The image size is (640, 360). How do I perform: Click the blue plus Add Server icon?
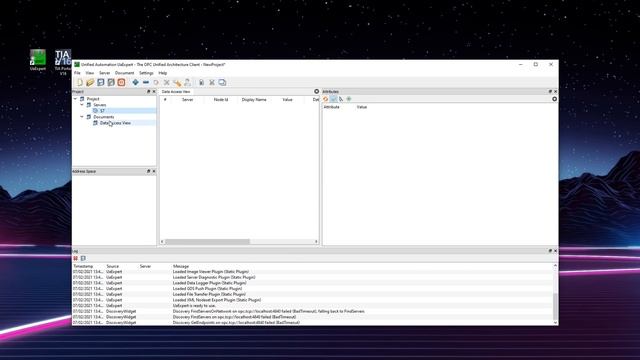pos(136,82)
